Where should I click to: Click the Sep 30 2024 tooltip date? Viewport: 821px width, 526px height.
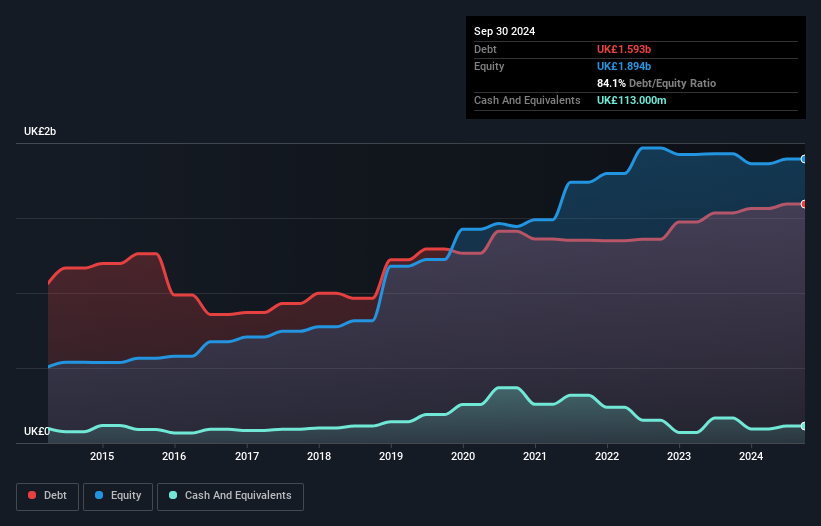point(504,31)
